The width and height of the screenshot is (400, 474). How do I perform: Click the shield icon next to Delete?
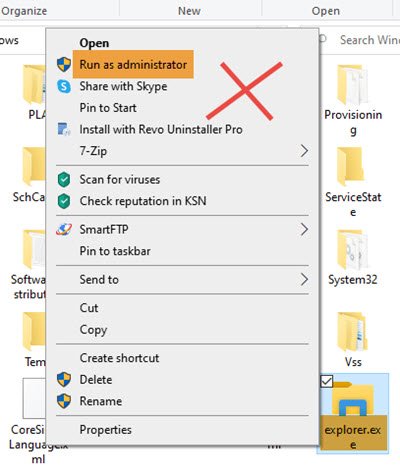64,379
